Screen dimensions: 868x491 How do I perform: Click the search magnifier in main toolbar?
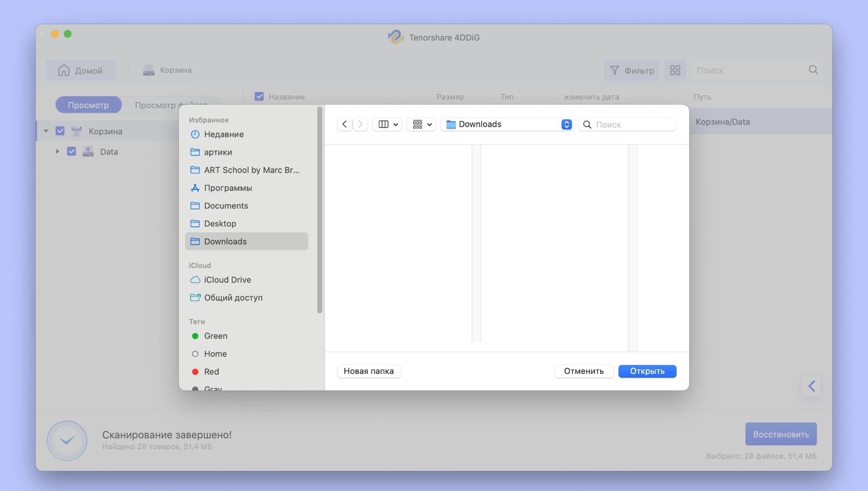(813, 70)
